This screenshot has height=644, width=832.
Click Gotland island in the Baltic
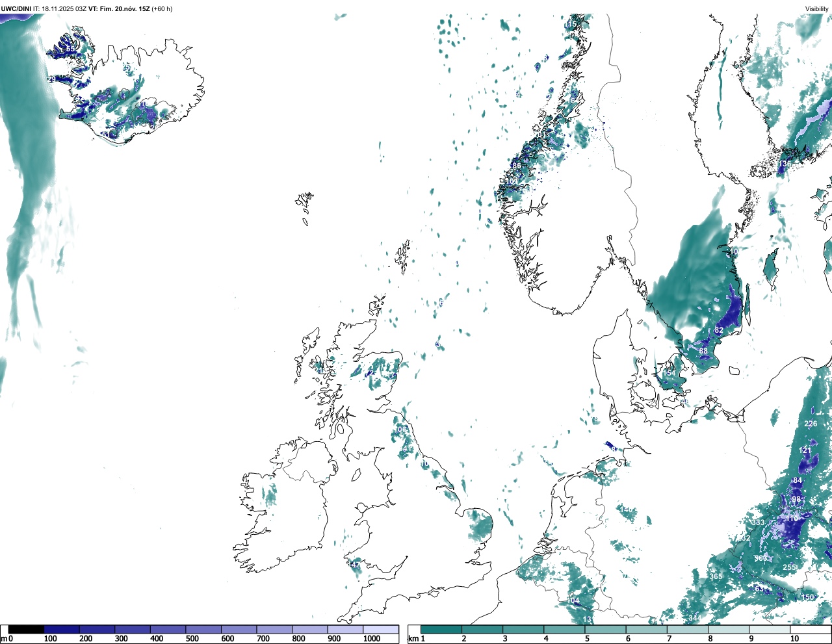772,270
